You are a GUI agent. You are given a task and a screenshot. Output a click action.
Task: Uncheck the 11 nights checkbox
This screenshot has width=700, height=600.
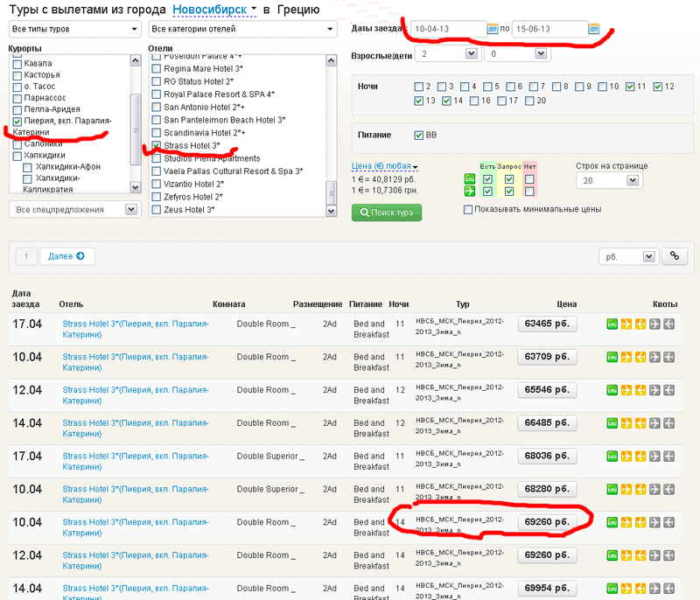pos(630,87)
